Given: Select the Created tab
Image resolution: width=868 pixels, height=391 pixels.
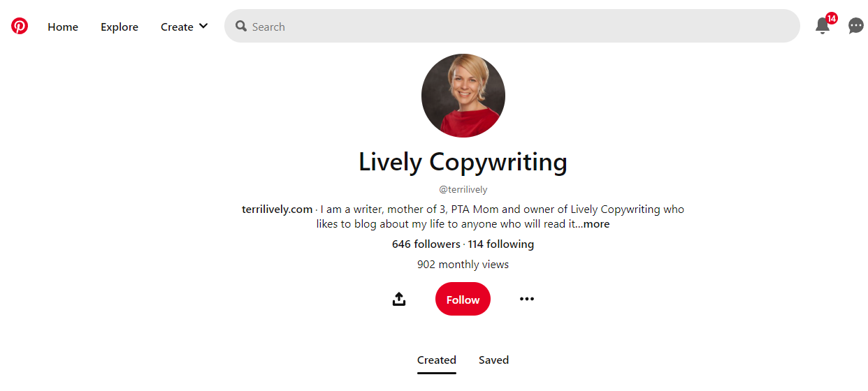Looking at the screenshot, I should tap(437, 360).
